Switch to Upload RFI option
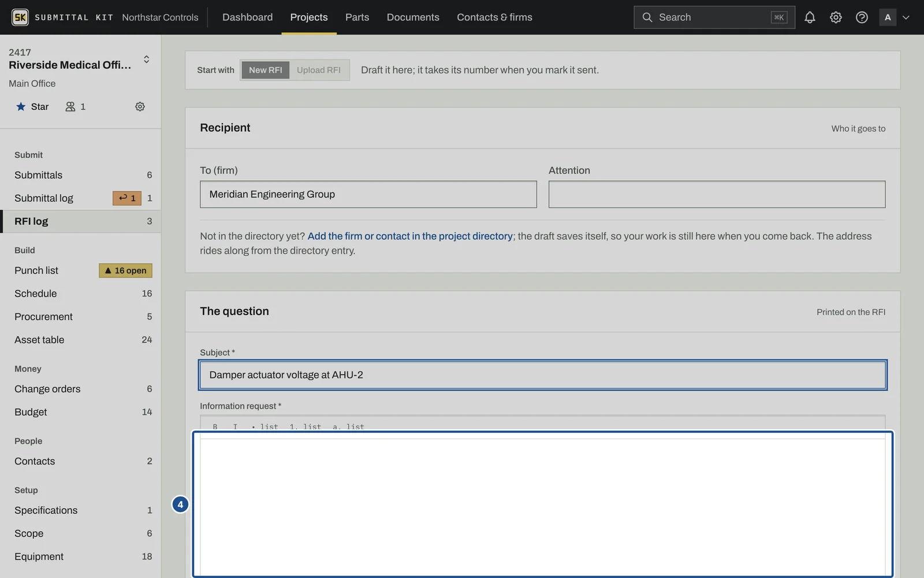 point(319,70)
